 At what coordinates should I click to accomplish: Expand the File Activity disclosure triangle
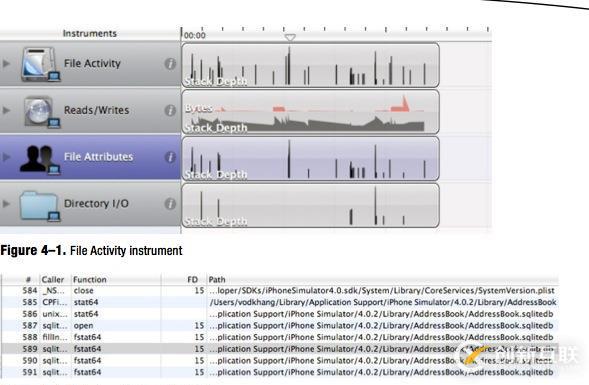6,63
